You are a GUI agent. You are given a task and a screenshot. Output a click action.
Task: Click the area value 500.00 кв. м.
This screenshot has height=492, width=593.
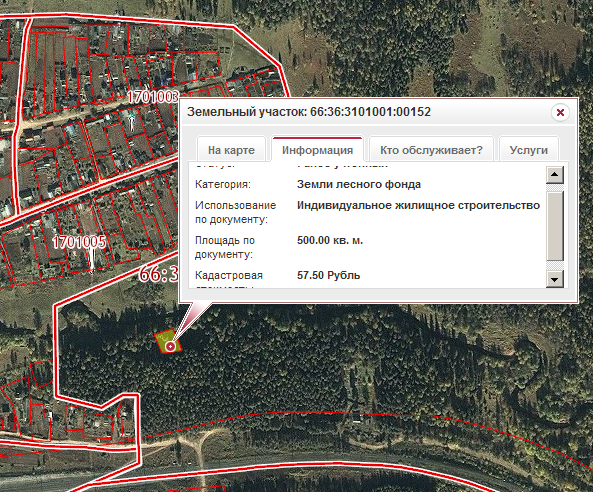[330, 241]
